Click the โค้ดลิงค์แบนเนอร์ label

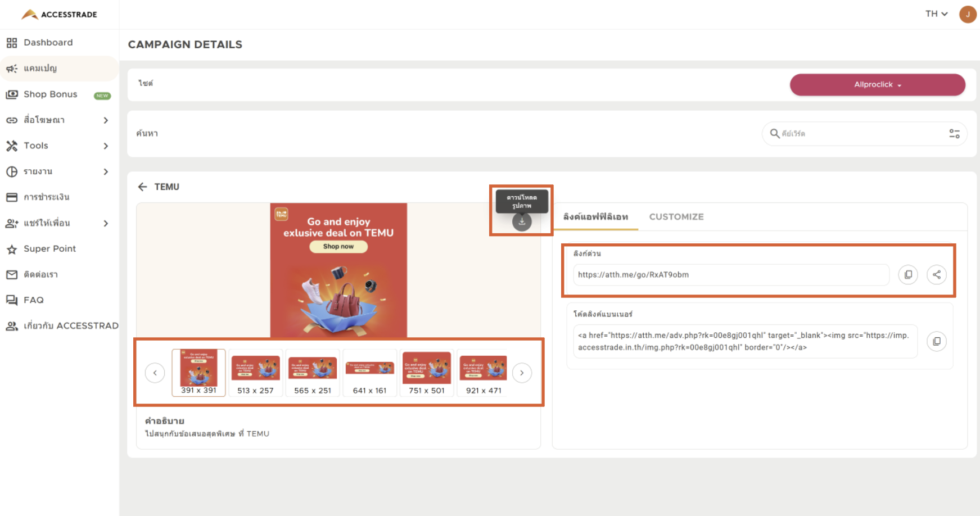tap(603, 314)
